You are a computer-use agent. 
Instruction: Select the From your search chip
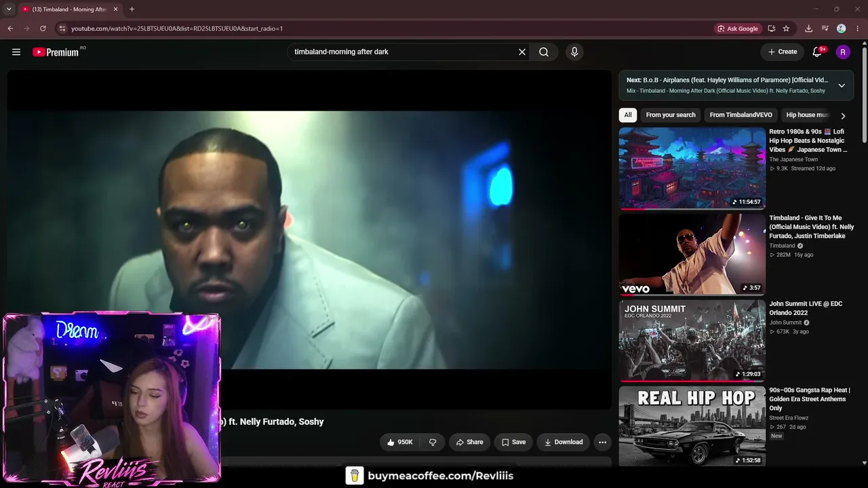point(671,115)
